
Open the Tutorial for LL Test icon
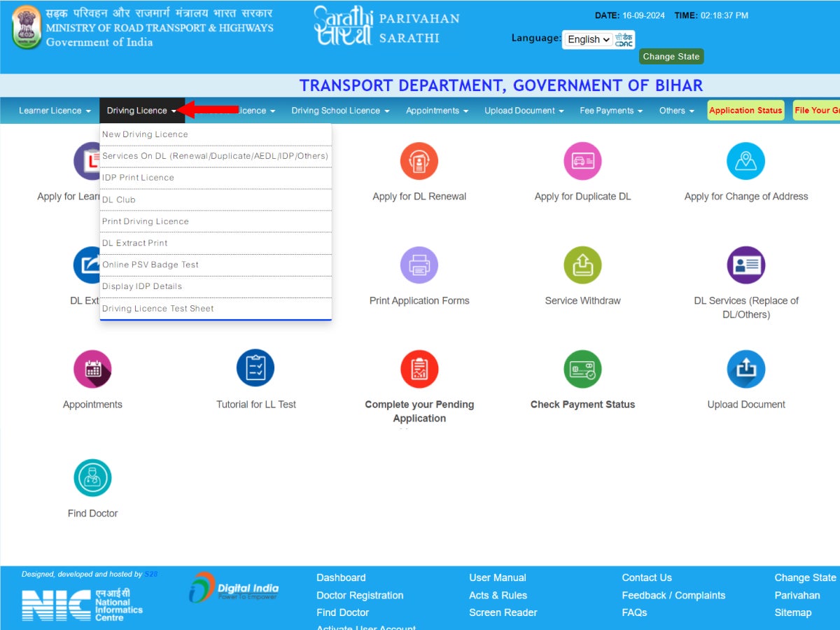click(x=255, y=369)
